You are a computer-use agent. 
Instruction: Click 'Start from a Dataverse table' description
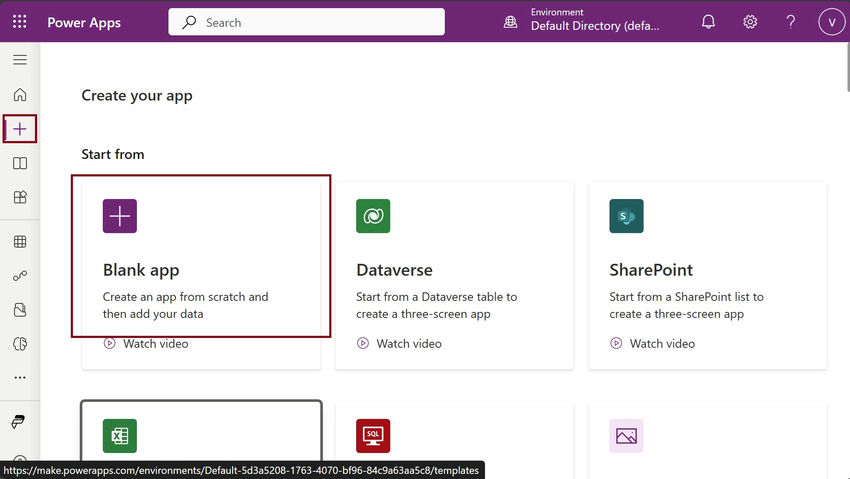437,306
